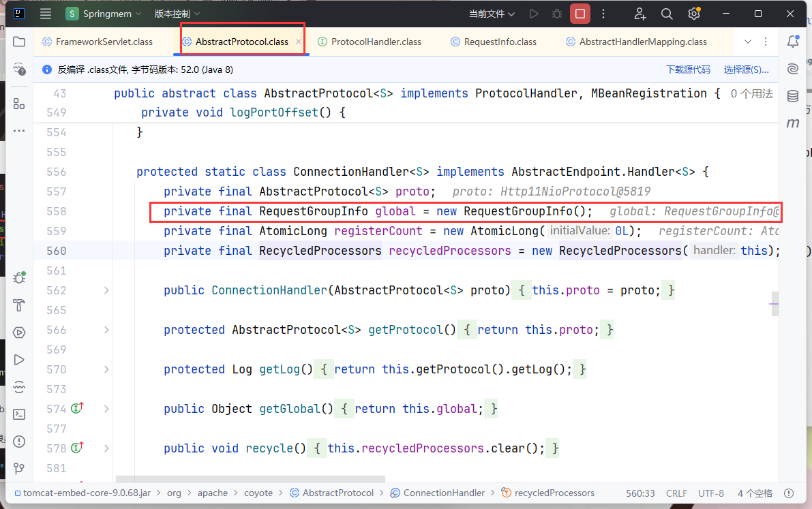The image size is (812, 509).
Task: Open the Git version control tool window
Action: pos(19,468)
